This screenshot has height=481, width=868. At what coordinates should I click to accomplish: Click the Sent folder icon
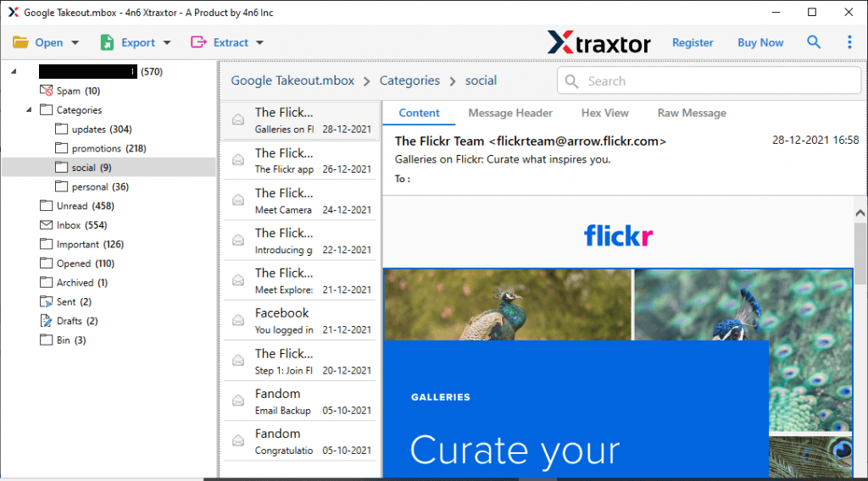click(x=47, y=301)
